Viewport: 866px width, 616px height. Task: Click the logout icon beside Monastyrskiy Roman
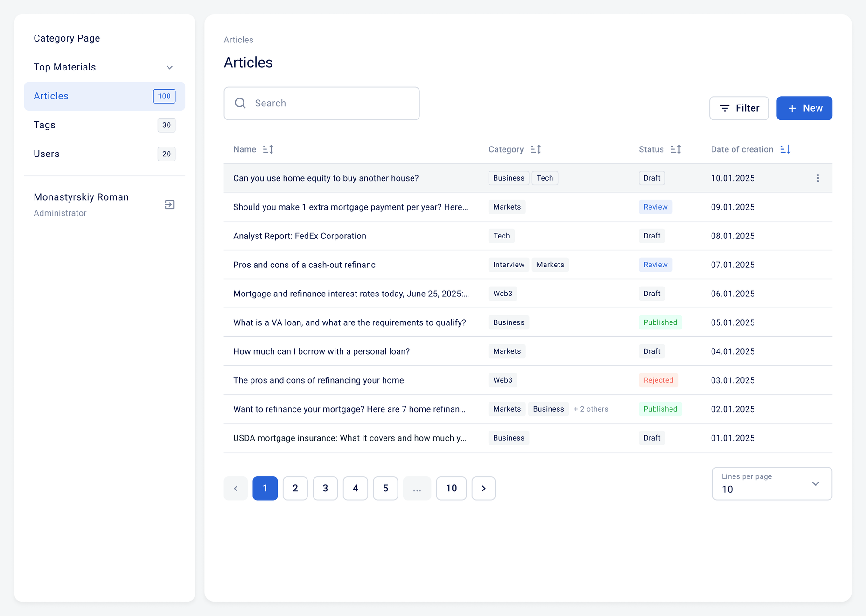170,204
